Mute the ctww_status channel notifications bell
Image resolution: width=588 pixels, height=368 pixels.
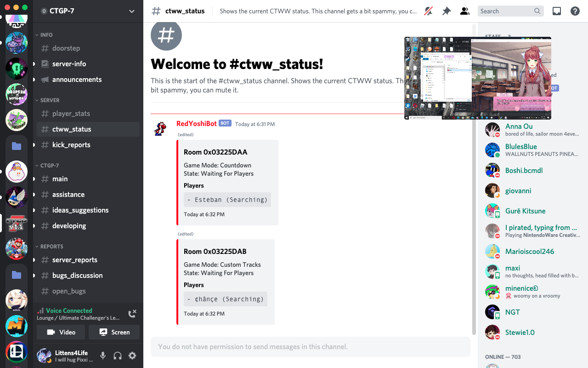click(428, 11)
